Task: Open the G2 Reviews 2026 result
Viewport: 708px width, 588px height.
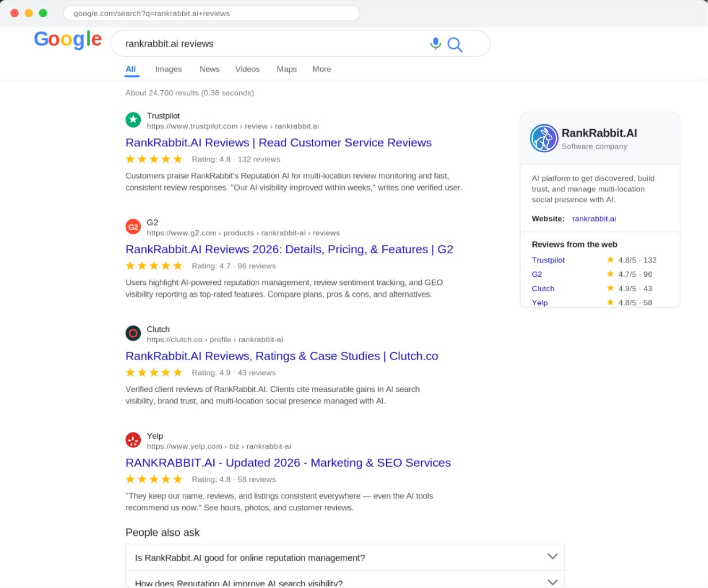Action: coord(290,249)
